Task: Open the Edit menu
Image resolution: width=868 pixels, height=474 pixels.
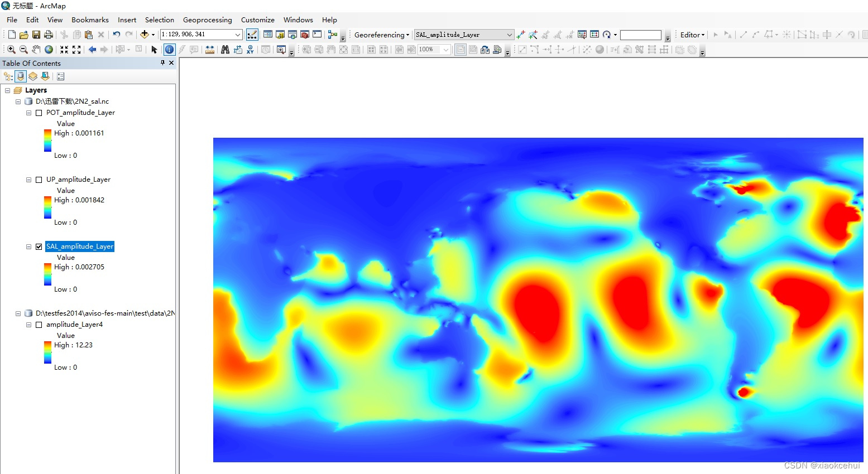Action: (x=32, y=20)
